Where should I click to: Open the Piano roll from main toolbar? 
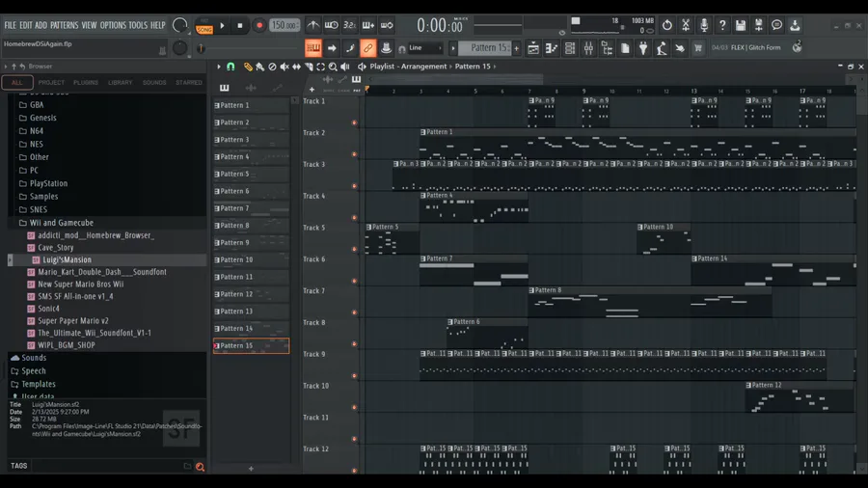(552, 48)
